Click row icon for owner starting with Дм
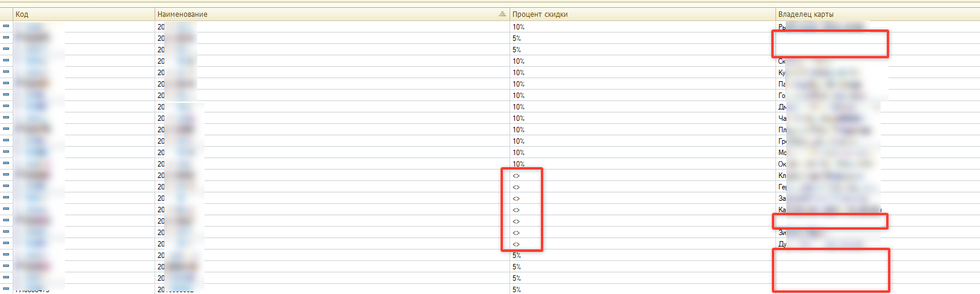 tap(6, 106)
